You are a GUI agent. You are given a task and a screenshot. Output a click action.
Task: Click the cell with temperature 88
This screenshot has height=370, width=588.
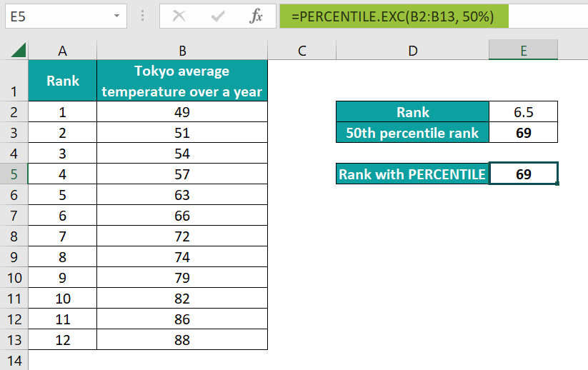182,339
